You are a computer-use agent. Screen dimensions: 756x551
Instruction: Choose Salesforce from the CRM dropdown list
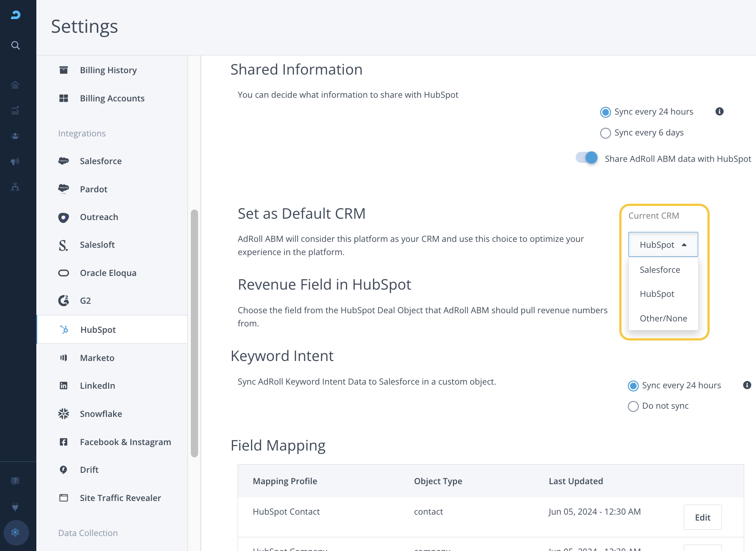point(660,270)
